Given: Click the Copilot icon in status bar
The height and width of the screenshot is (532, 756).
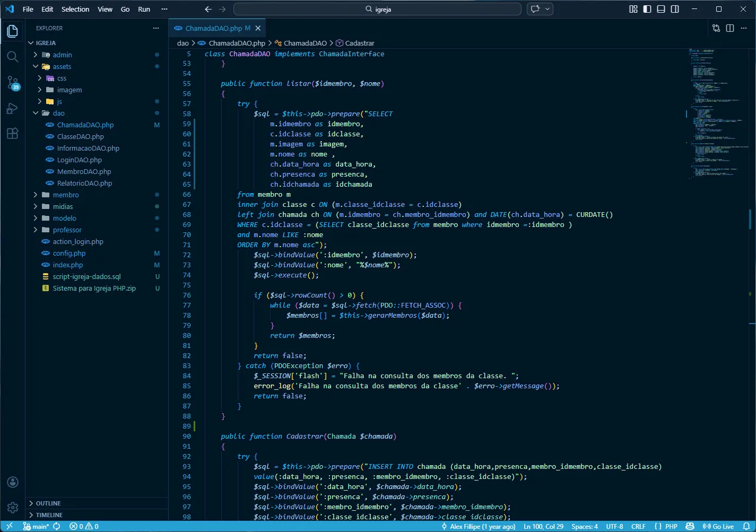Looking at the screenshot, I should pos(689,526).
